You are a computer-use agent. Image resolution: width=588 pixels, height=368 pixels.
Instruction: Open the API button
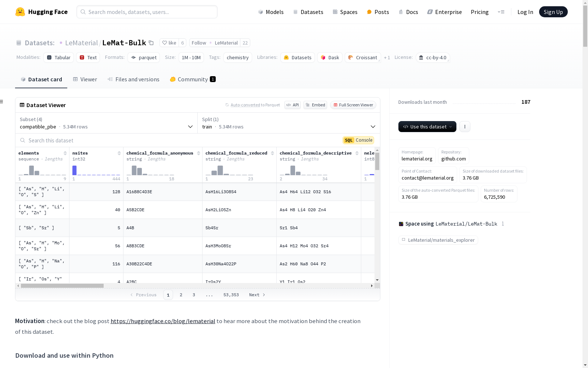[293, 105]
